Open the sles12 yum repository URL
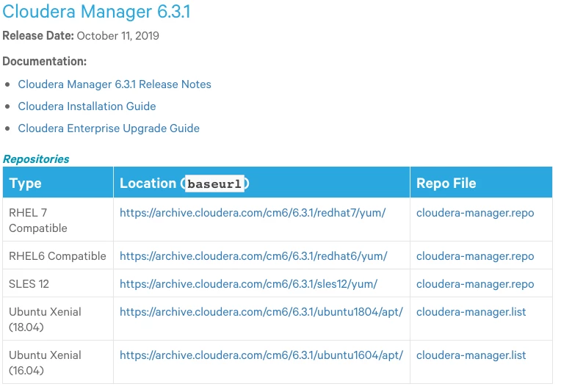Image resolution: width=561 pixels, height=392 pixels. click(x=248, y=284)
